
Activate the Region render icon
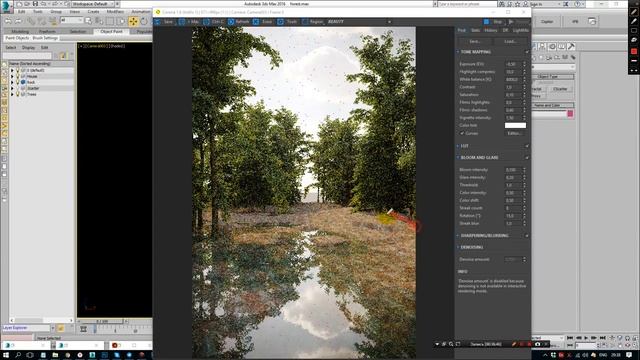(x=305, y=22)
